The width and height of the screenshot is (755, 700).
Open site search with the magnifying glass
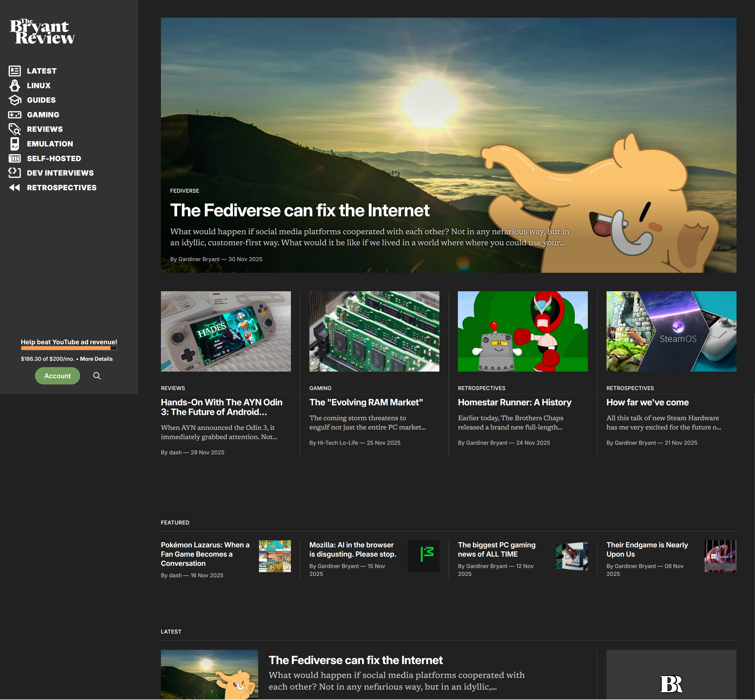pyautogui.click(x=97, y=376)
